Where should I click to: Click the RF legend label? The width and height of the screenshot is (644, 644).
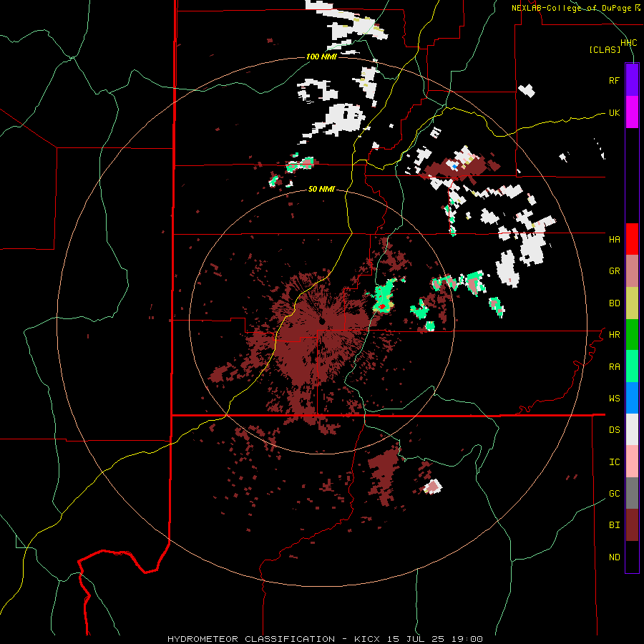(x=614, y=80)
